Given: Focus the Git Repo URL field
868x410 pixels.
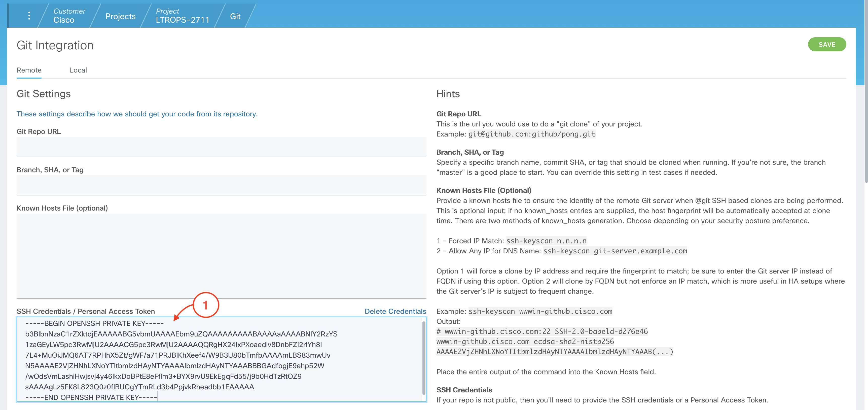Looking at the screenshot, I should (221, 147).
